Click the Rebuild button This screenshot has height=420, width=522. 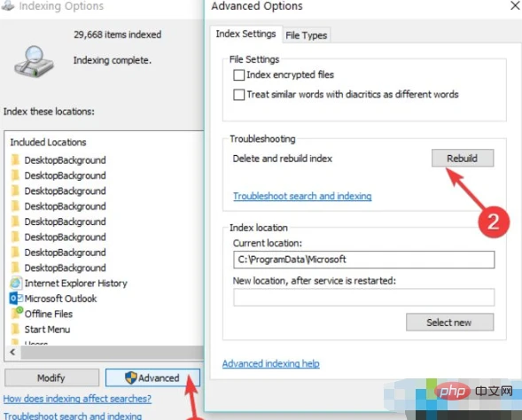point(463,158)
